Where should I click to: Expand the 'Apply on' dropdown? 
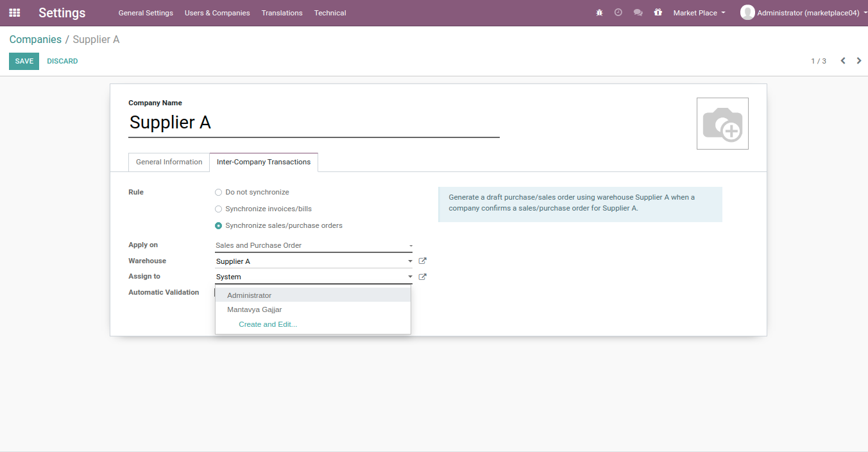[x=313, y=245]
